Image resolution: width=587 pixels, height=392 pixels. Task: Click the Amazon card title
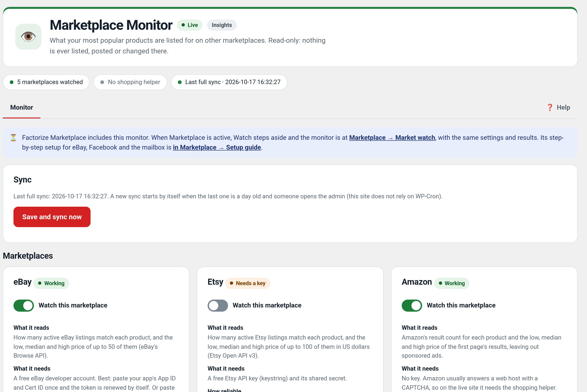pyautogui.click(x=417, y=282)
